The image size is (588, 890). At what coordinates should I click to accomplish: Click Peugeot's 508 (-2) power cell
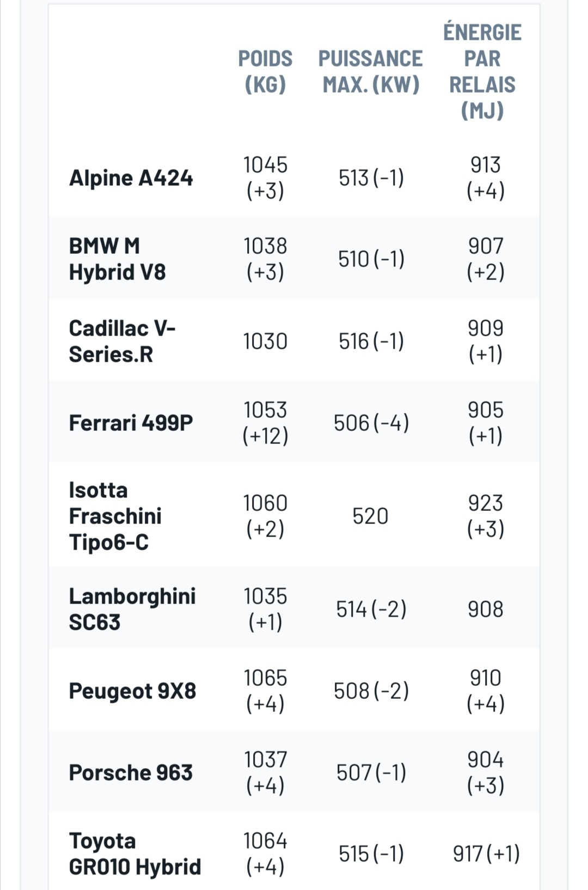[x=371, y=691]
